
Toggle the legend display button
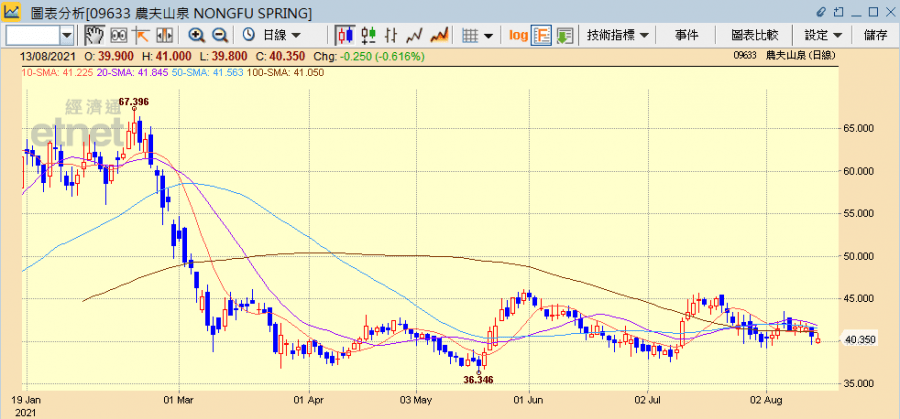[541, 35]
